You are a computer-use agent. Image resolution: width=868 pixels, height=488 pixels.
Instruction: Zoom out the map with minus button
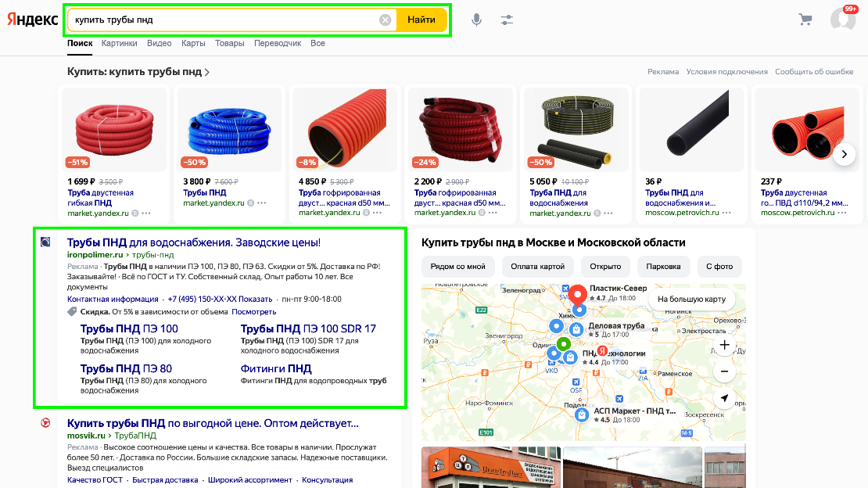pyautogui.click(x=724, y=371)
